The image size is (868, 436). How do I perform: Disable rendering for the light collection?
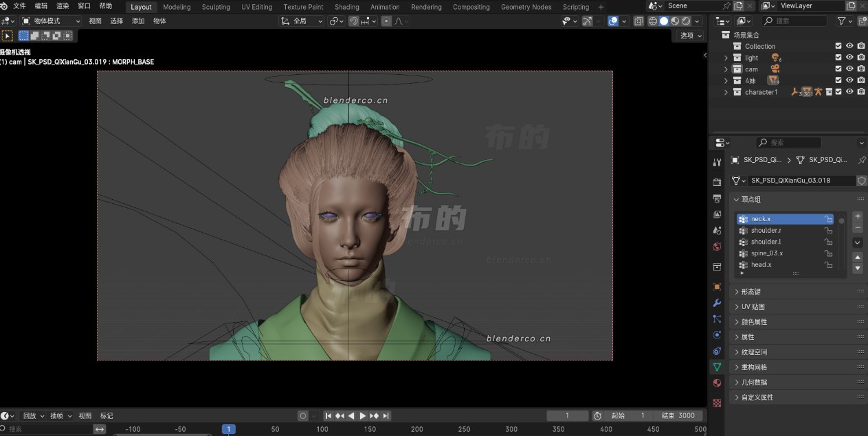pos(861,58)
